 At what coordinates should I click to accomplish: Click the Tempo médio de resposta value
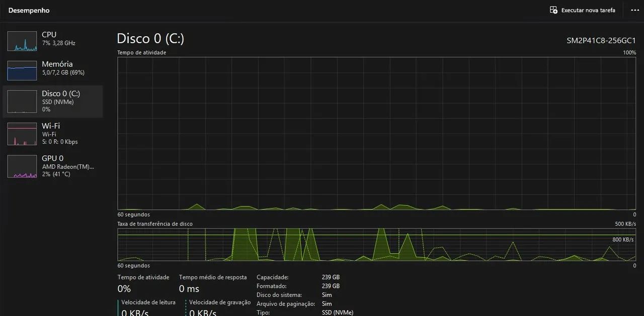[x=189, y=289]
